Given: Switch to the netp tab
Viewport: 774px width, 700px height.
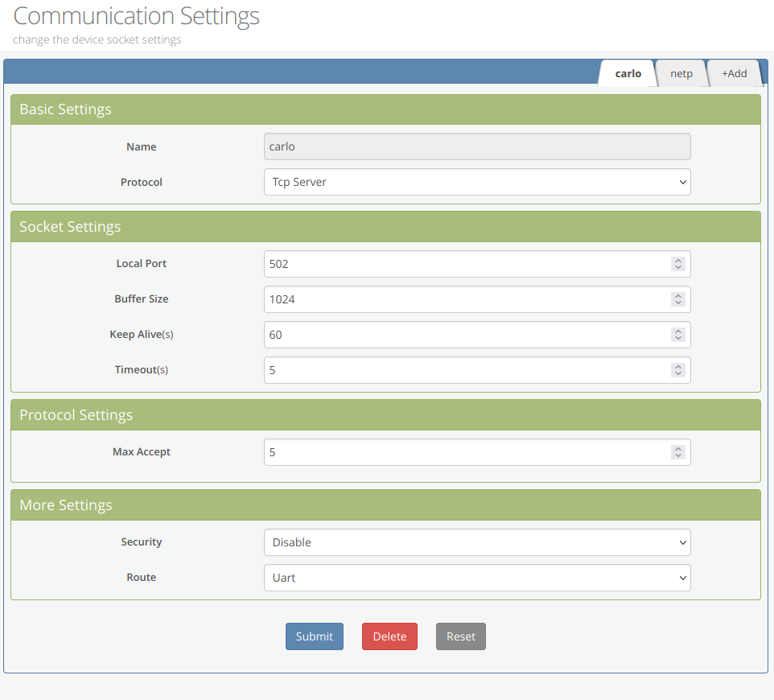Looking at the screenshot, I should coord(681,73).
